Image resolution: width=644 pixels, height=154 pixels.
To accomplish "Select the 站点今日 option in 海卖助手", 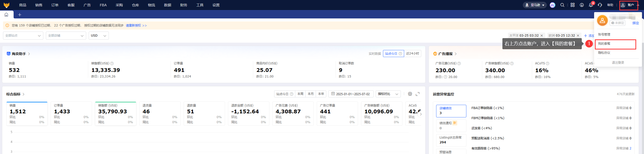I will [x=393, y=54].
